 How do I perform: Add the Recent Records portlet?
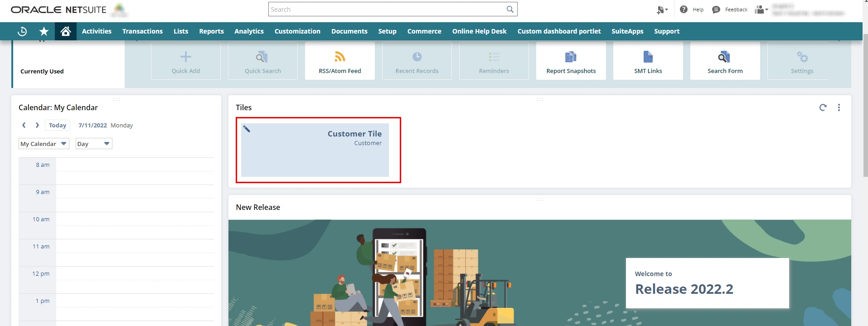(x=417, y=61)
